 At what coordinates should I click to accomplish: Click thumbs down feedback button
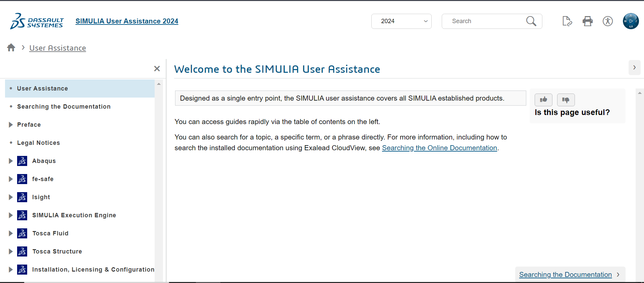tap(566, 100)
